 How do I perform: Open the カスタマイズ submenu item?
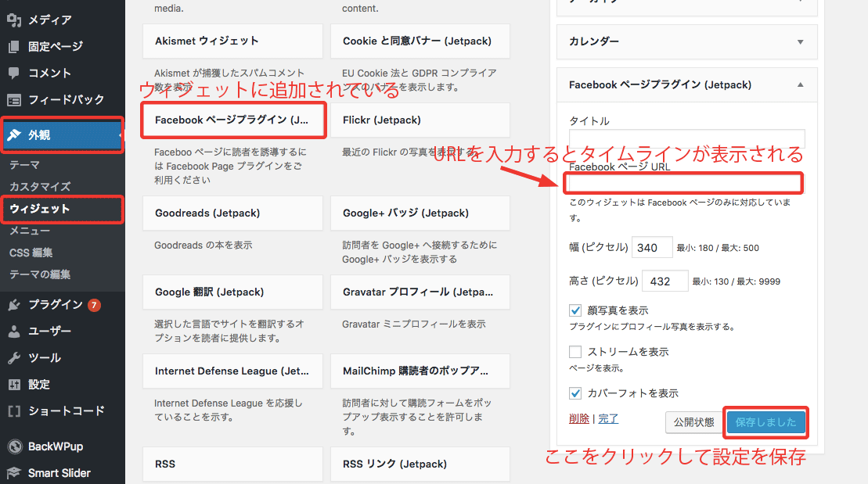[40, 187]
